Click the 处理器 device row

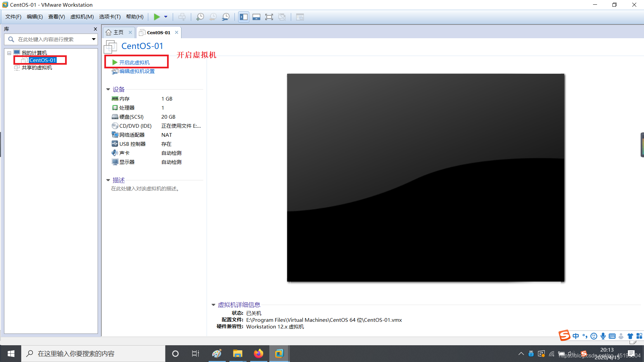click(157, 108)
